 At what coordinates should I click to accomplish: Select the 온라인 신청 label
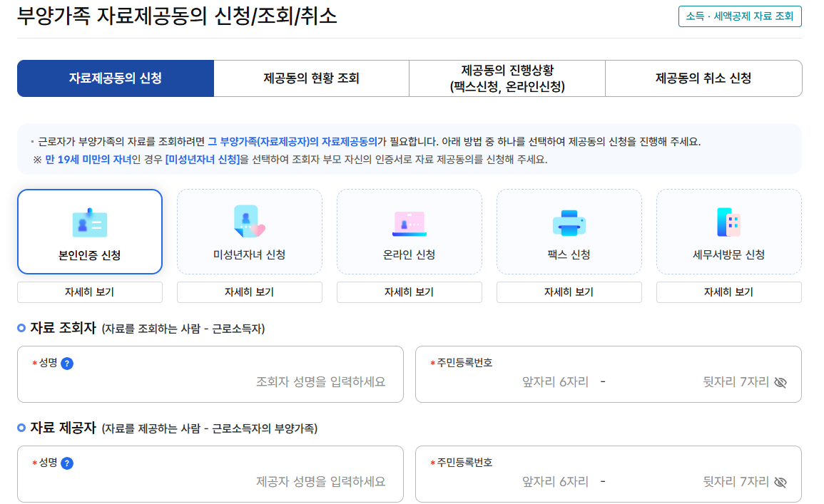click(410, 254)
